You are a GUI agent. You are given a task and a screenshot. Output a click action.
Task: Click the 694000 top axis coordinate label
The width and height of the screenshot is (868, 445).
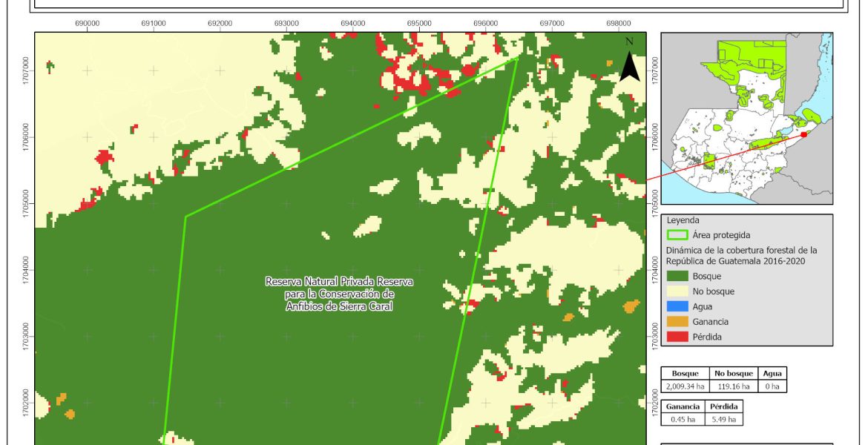pos(353,23)
